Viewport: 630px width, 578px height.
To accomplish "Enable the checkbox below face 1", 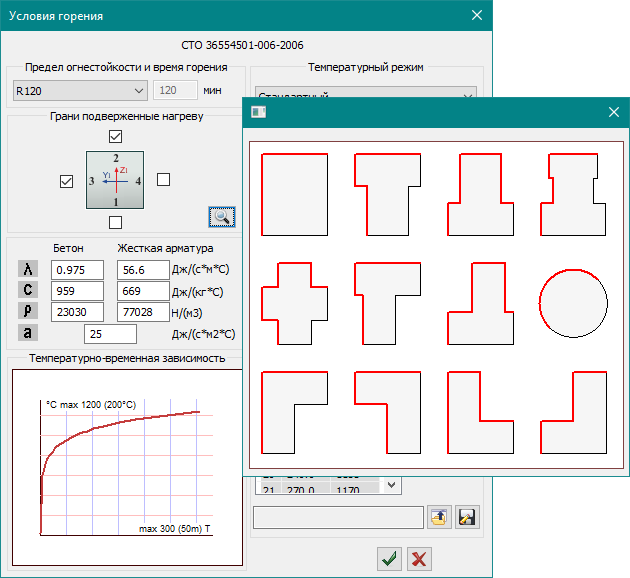I will [116, 222].
